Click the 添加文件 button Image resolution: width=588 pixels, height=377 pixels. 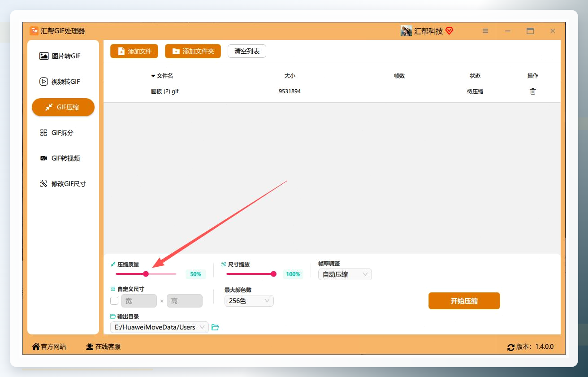[x=134, y=51]
